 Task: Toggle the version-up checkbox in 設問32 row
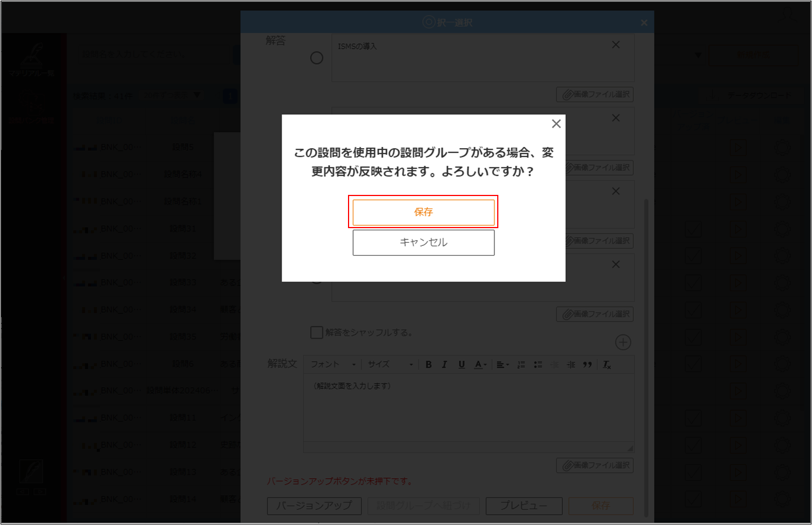(693, 256)
